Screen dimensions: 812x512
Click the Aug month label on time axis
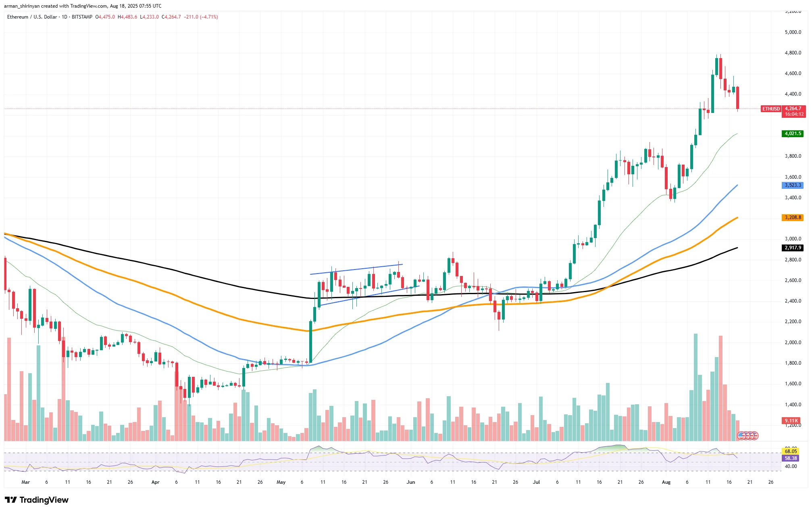coord(666,482)
